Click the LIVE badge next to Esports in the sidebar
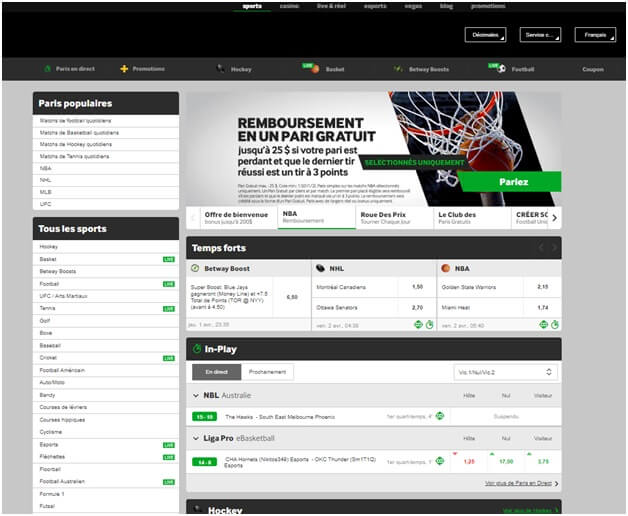This screenshot has height=516, width=628. pyautogui.click(x=169, y=445)
